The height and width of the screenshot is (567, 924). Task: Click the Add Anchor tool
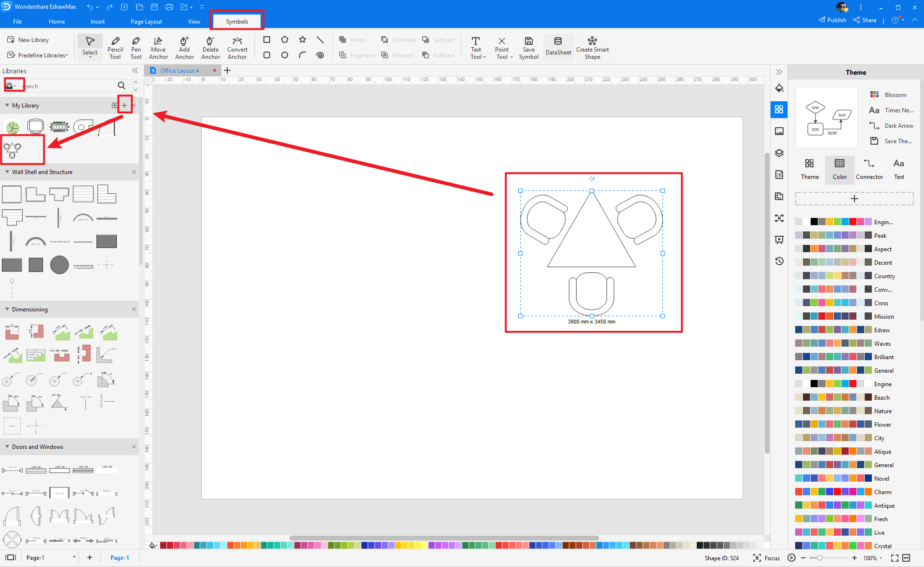184,48
